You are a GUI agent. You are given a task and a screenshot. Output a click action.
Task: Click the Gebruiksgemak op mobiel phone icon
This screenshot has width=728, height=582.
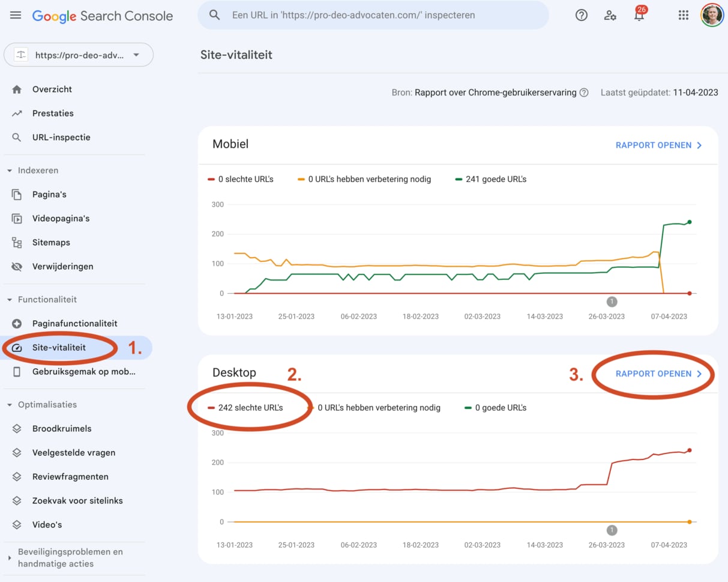point(17,372)
